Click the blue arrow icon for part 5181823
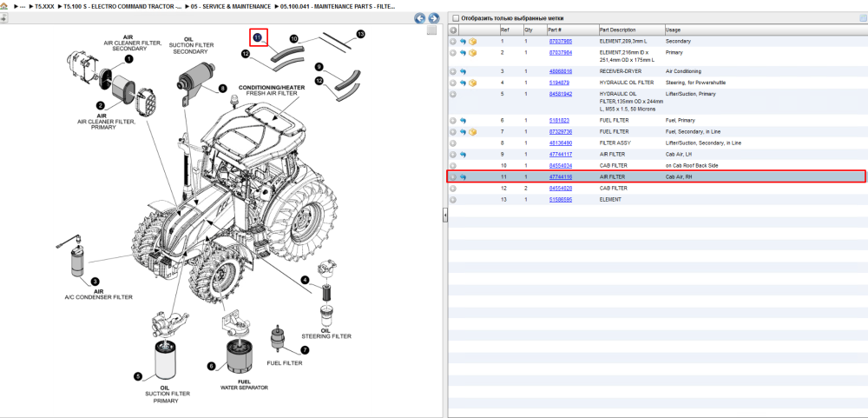The image size is (868, 418). pos(463,120)
